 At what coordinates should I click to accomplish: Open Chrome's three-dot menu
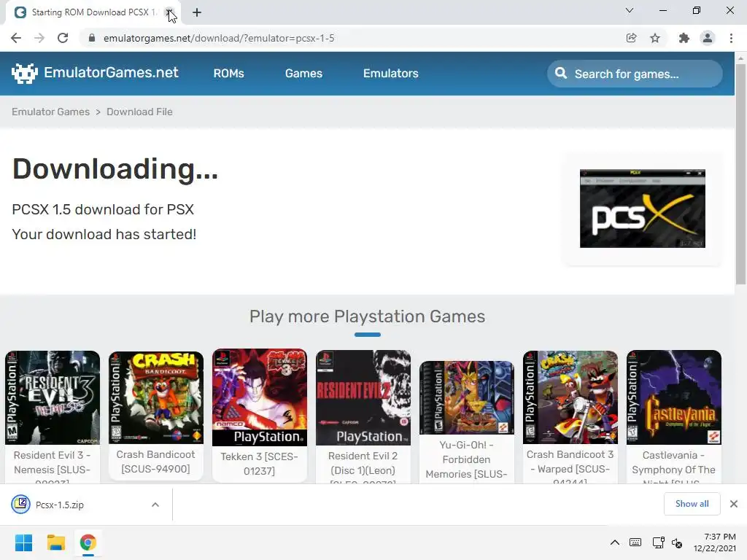click(731, 38)
